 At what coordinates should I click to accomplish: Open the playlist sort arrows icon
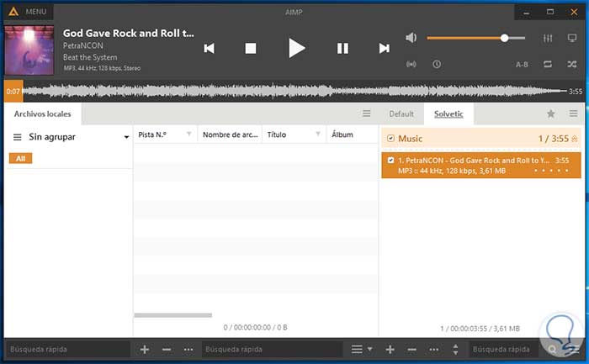[455, 350]
